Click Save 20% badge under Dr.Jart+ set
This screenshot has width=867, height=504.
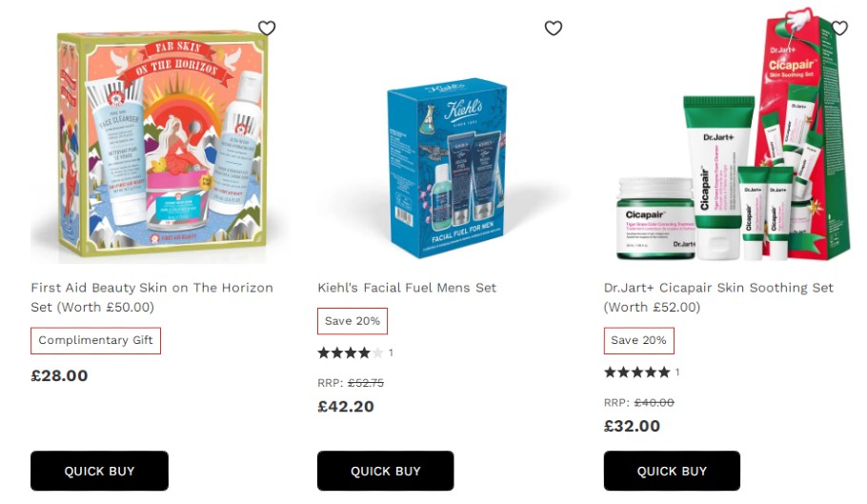(x=638, y=340)
